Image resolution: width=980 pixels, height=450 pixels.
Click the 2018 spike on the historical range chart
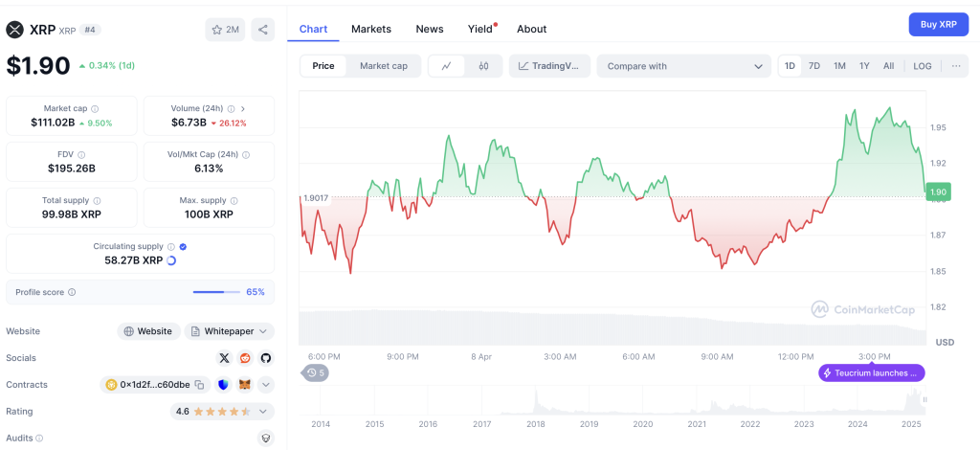[x=535, y=400]
